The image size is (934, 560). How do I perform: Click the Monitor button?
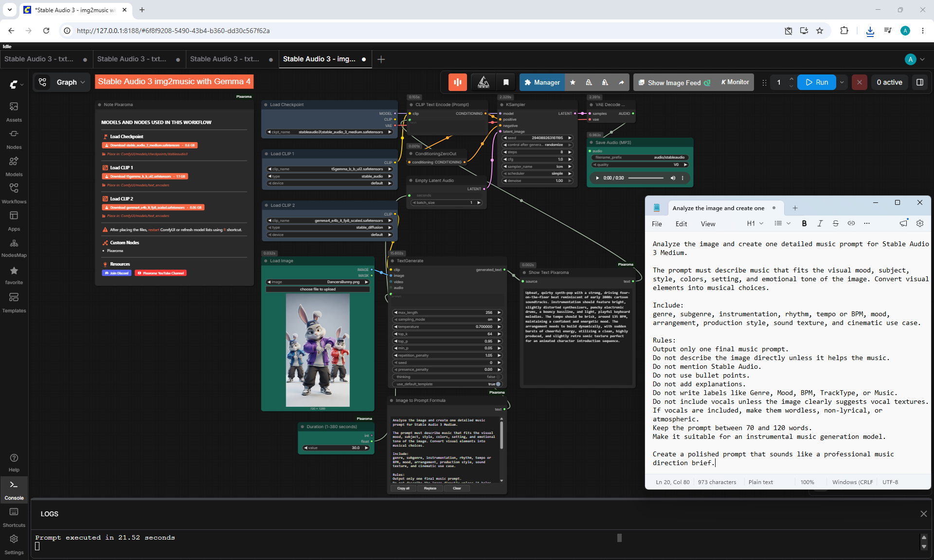[x=735, y=82]
